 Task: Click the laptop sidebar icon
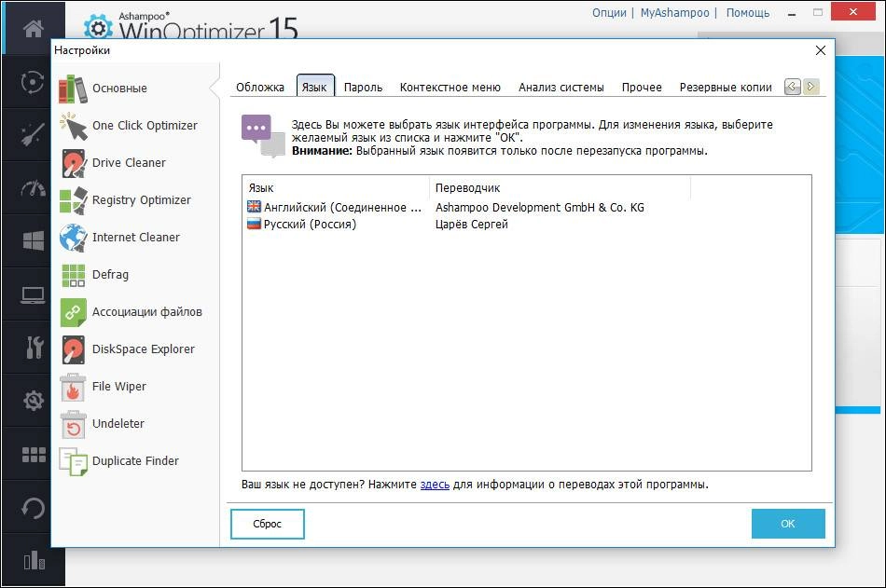point(33,294)
